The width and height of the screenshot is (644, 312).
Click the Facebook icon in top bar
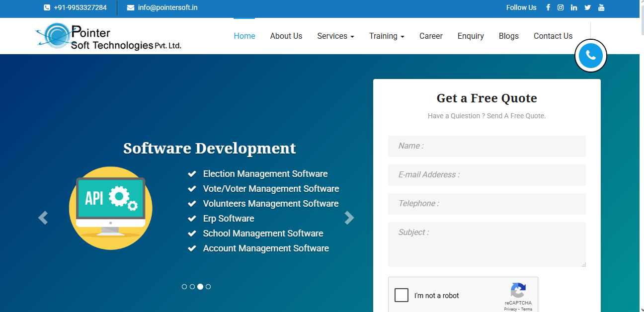click(548, 7)
